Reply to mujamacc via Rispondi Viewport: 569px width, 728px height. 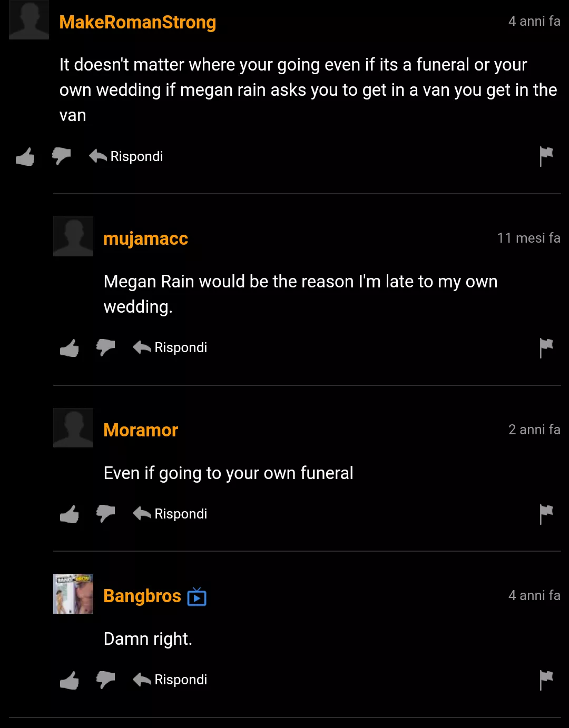point(170,347)
